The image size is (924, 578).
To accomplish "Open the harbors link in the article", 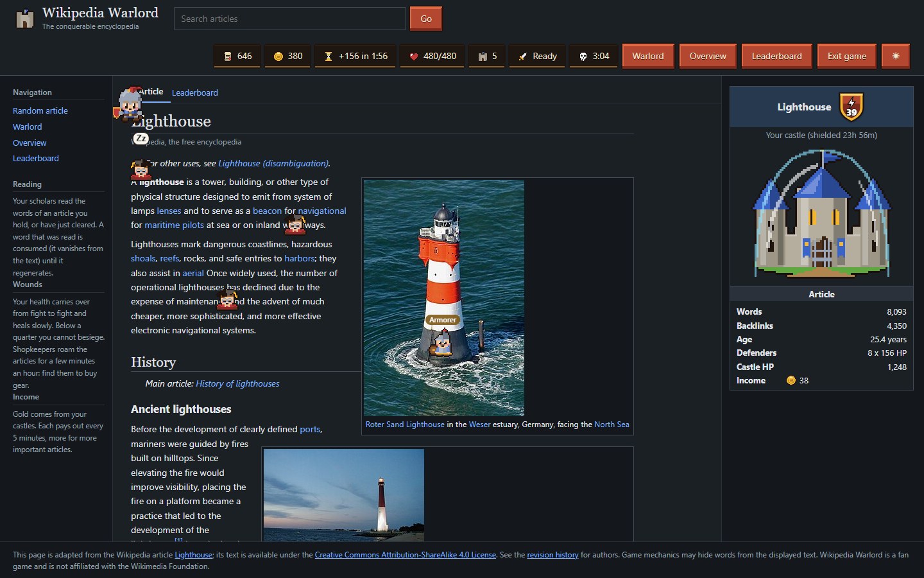I will (x=300, y=258).
